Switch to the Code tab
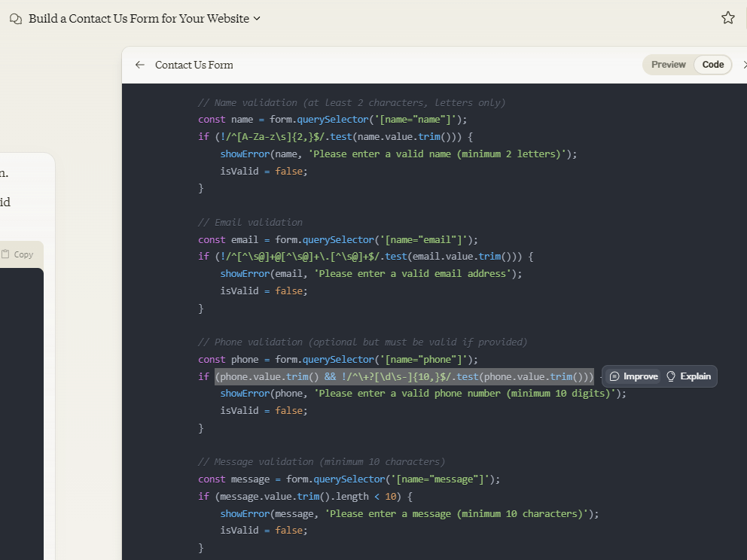The height and width of the screenshot is (560, 747). 712,65
